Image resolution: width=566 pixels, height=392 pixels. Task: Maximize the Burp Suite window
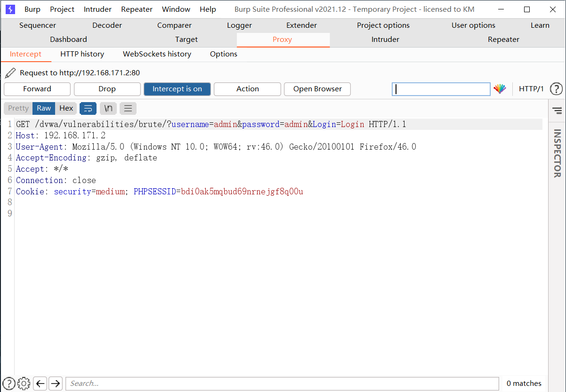527,9
